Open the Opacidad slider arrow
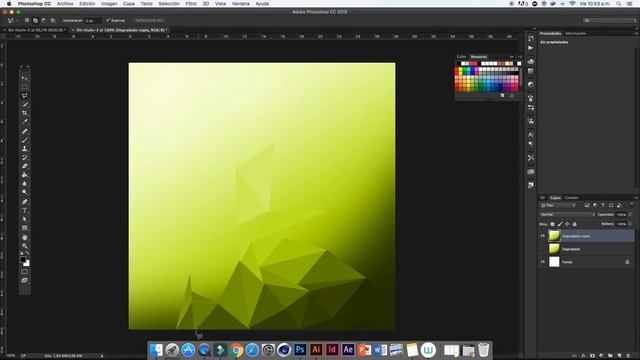Image resolution: width=640 pixels, height=360 pixels. (631, 214)
